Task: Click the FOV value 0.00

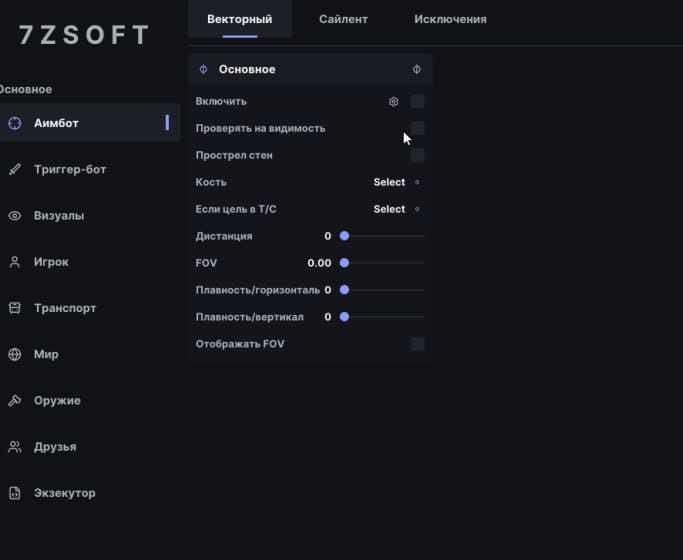Action: point(319,263)
